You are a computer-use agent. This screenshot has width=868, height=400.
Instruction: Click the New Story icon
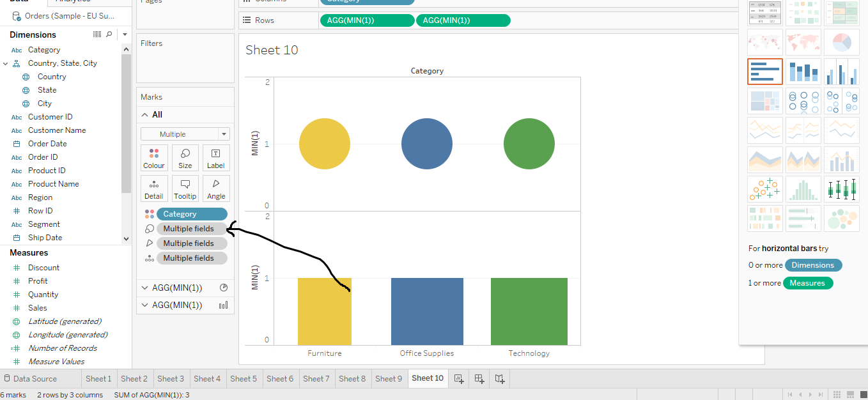click(500, 378)
